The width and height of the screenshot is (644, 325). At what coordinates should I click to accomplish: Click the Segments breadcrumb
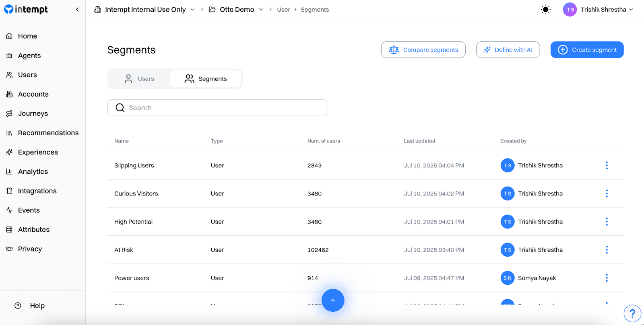pos(315,10)
